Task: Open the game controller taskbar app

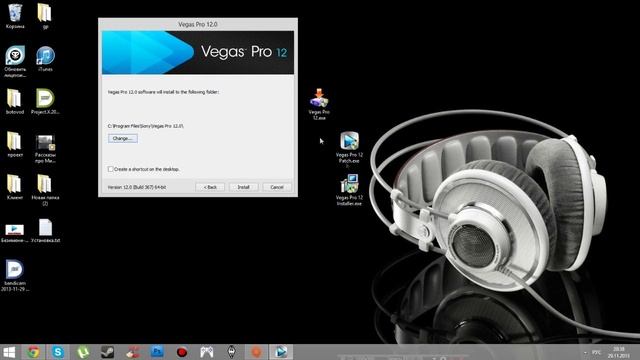Action: [x=207, y=352]
